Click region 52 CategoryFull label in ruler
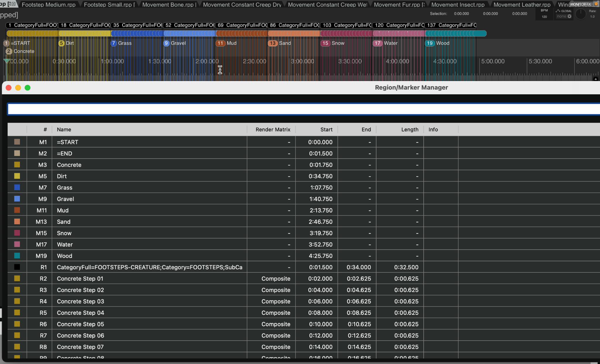Viewport: 600px width, 364px height. (x=189, y=25)
